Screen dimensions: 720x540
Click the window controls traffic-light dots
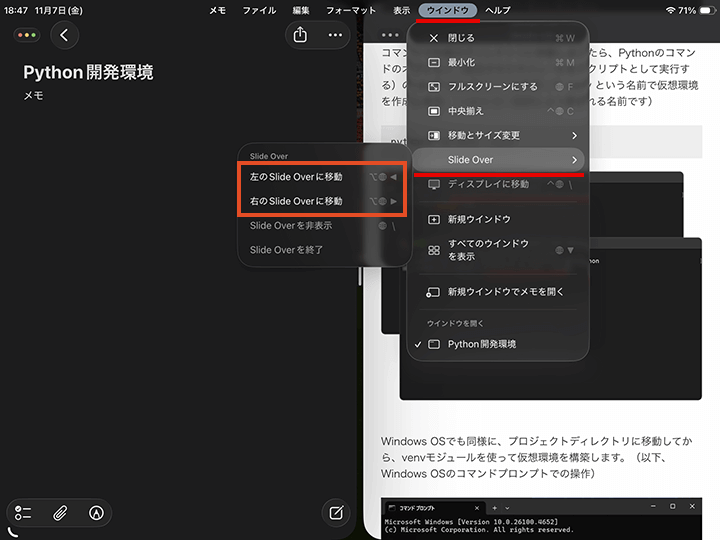pyautogui.click(x=27, y=35)
